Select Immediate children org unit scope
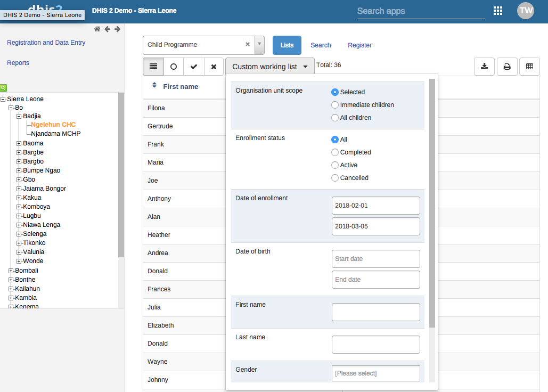This screenshot has width=548, height=392. 335,105
